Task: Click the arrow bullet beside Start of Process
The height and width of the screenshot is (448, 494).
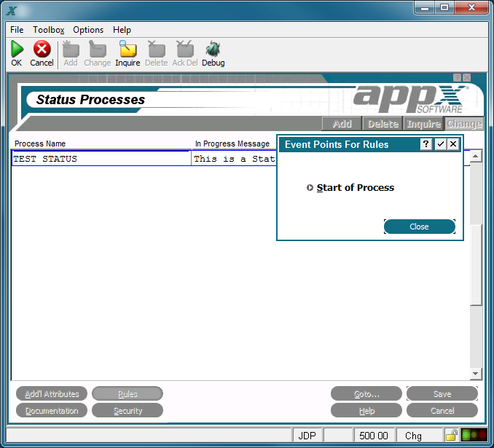Action: [x=310, y=187]
